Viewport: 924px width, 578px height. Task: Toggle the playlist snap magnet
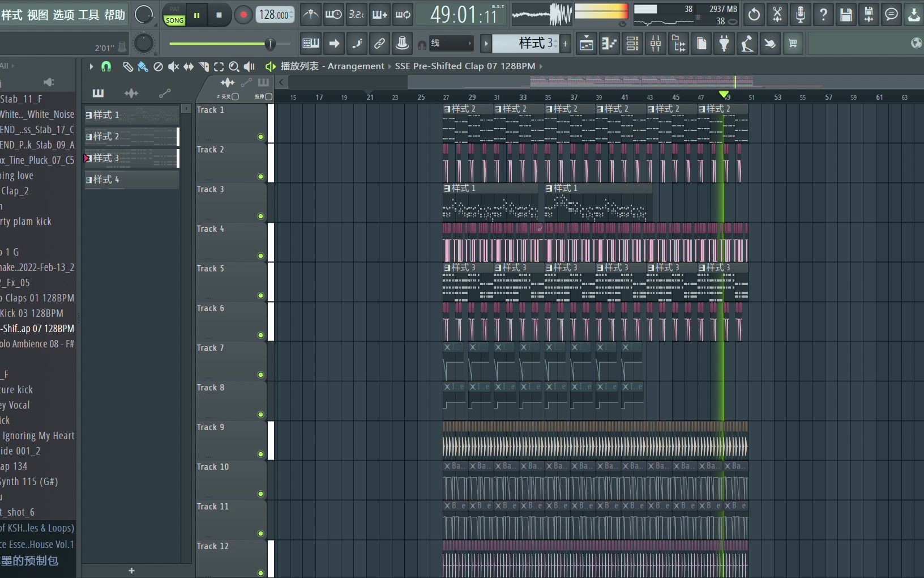click(106, 67)
